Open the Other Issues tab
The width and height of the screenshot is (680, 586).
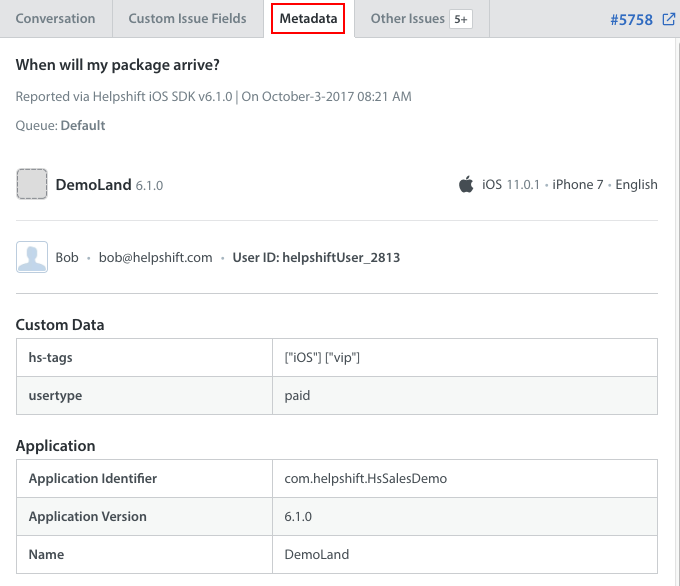point(407,19)
